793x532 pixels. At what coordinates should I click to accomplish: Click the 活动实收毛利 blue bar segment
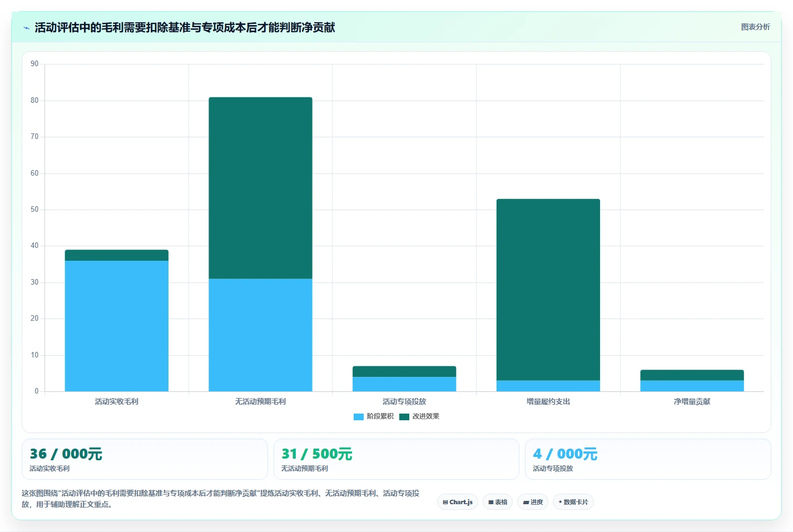(x=117, y=326)
